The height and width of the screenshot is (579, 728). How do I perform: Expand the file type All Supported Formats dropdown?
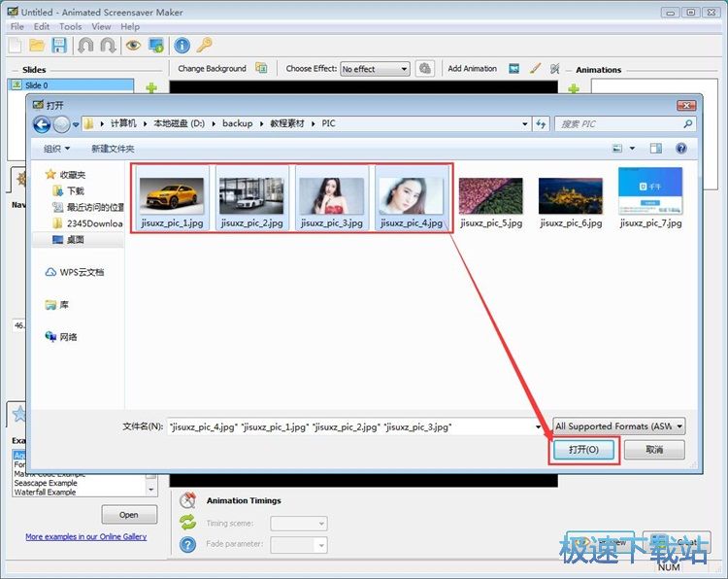tap(618, 426)
